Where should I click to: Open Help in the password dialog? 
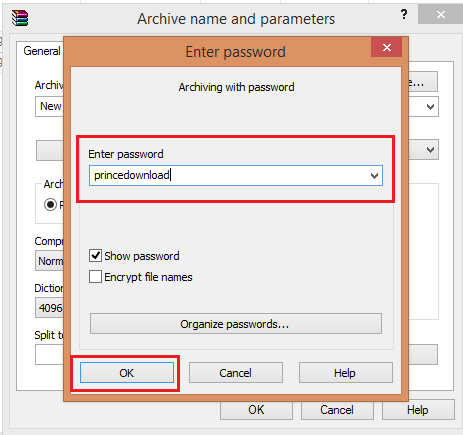coord(346,373)
